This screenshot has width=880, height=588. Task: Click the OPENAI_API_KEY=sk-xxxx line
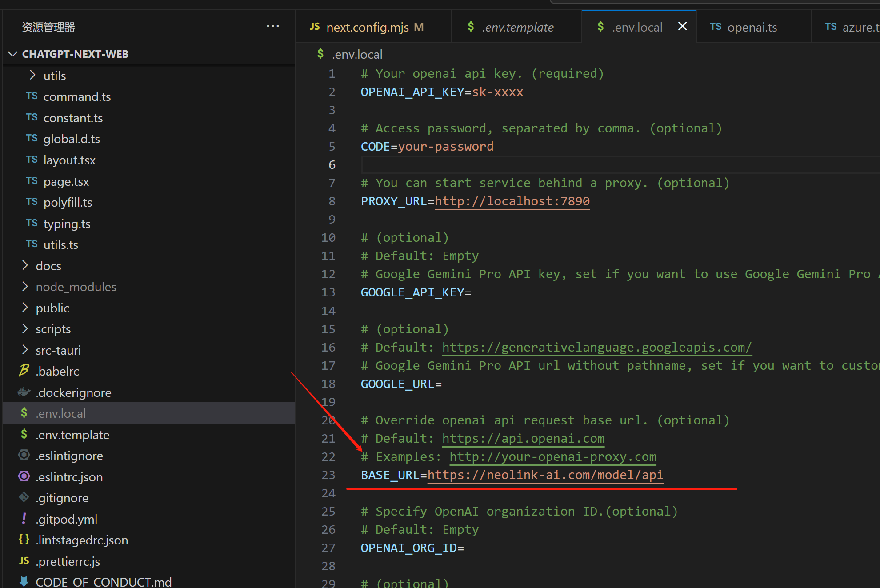(x=442, y=92)
